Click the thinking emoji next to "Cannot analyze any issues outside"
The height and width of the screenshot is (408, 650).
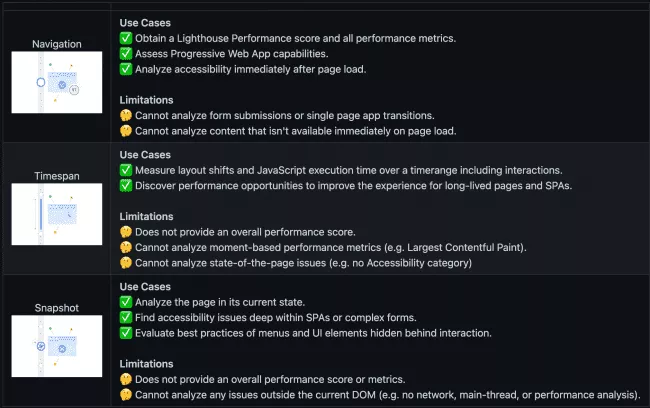[126, 394]
